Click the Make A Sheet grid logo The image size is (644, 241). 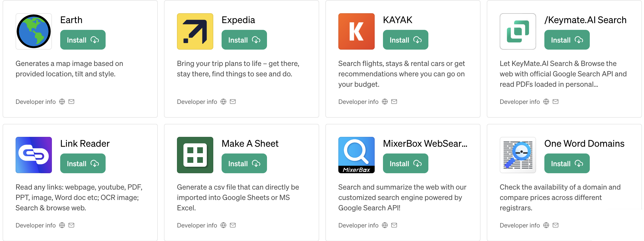click(195, 155)
